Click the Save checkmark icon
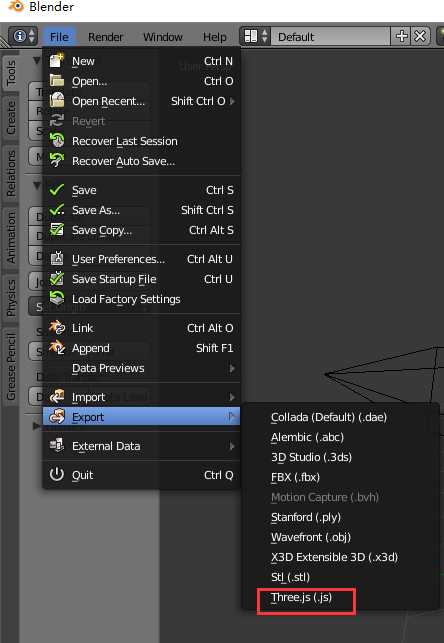The image size is (444, 643). [x=57, y=190]
